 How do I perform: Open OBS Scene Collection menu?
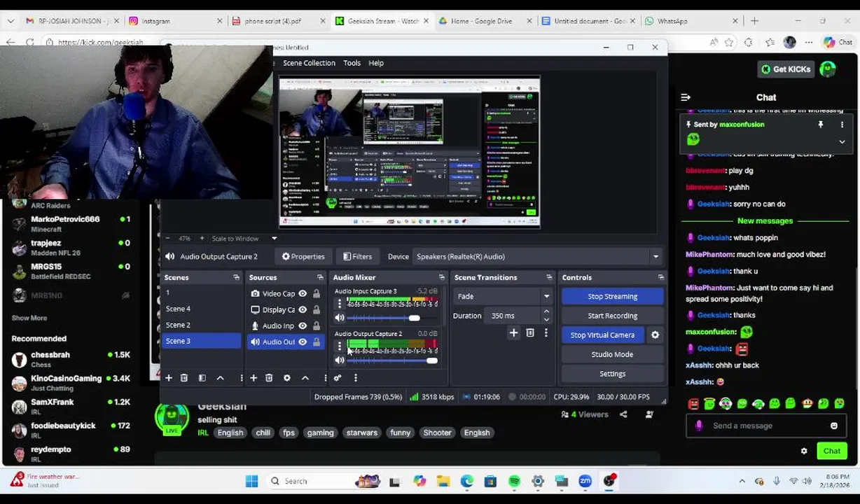coord(309,63)
